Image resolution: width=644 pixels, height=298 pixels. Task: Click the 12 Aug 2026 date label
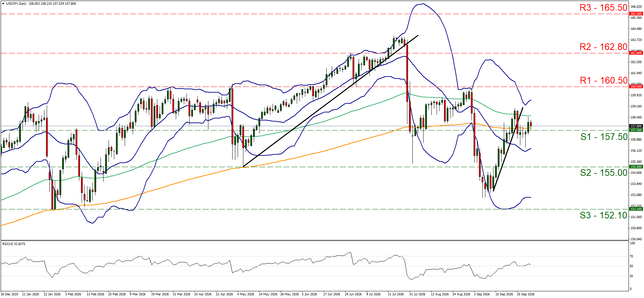pyautogui.click(x=440, y=294)
